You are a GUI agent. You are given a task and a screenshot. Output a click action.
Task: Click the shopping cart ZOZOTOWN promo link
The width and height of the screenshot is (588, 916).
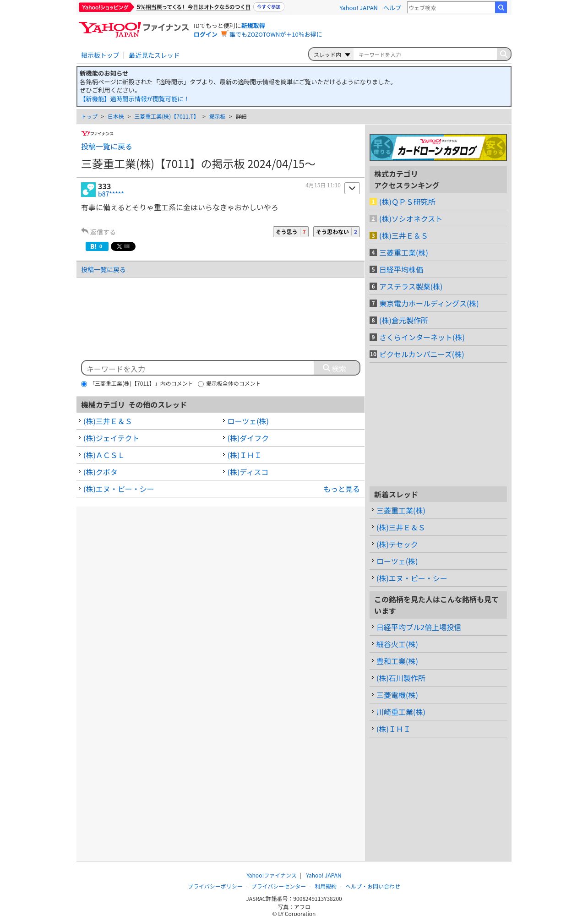point(272,34)
